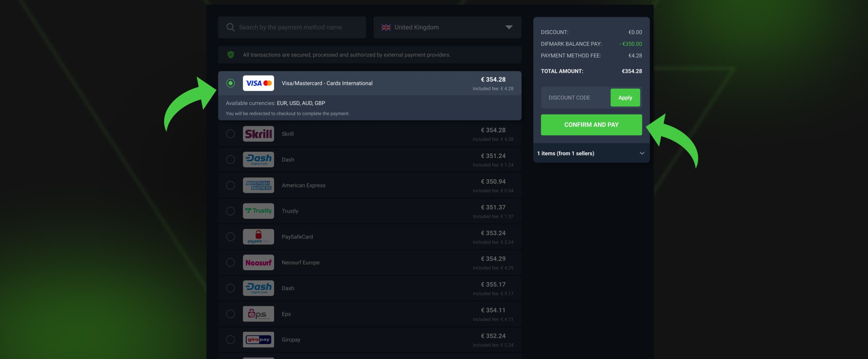Click the TOTAL AMOUNT €354.28 value
Image resolution: width=868 pixels, height=359 pixels.
(632, 71)
